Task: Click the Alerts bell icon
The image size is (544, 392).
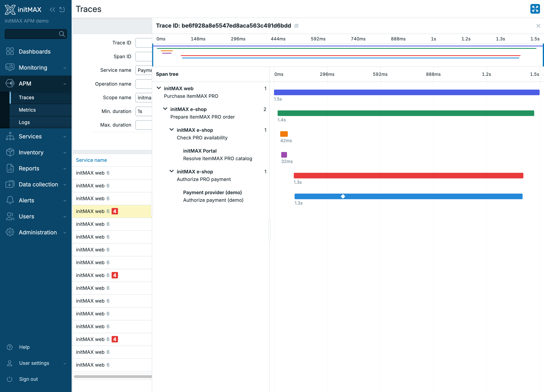Action: tap(10, 200)
